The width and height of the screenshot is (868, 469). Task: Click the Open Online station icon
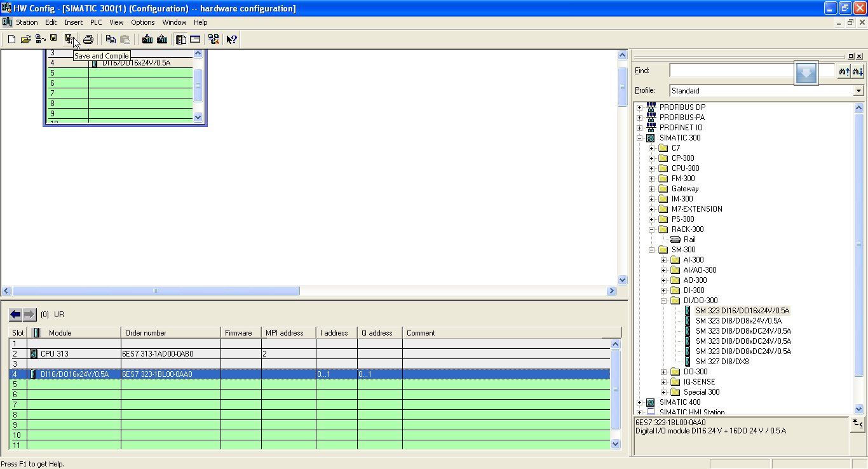pyautogui.click(x=40, y=39)
